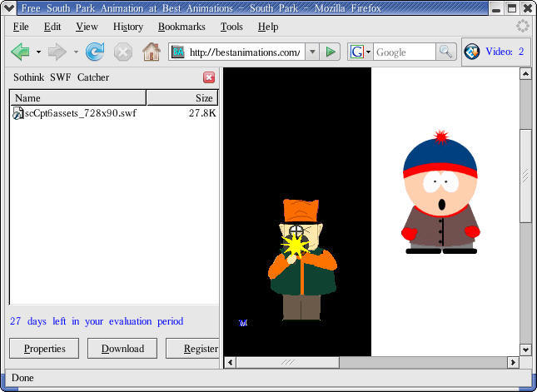This screenshot has height=392, width=537.
Task: Open the History menu
Action: pyautogui.click(x=128, y=27)
